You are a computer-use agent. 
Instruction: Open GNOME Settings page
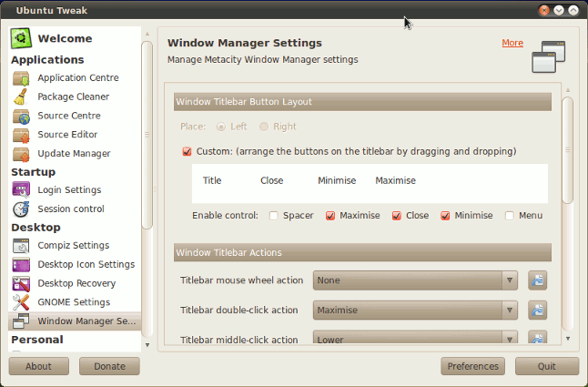pyautogui.click(x=75, y=302)
